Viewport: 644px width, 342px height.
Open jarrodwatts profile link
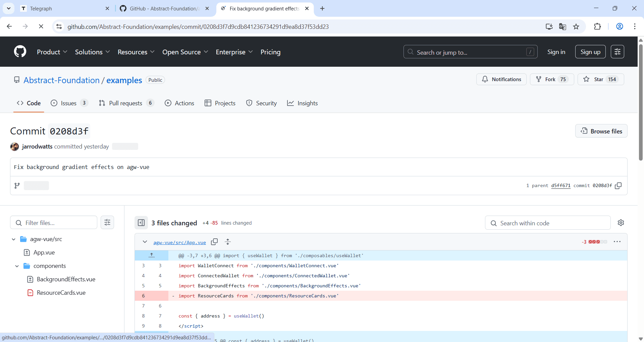(x=37, y=147)
